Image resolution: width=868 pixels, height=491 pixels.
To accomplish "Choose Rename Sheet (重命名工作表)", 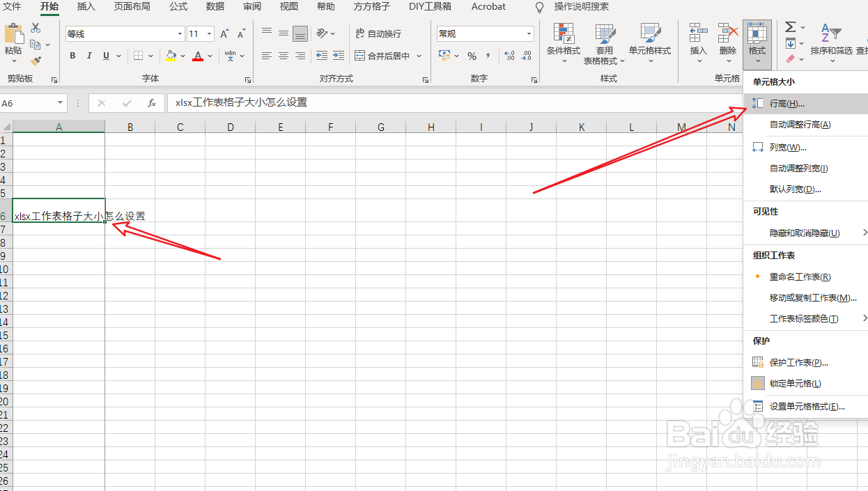I will click(x=806, y=276).
